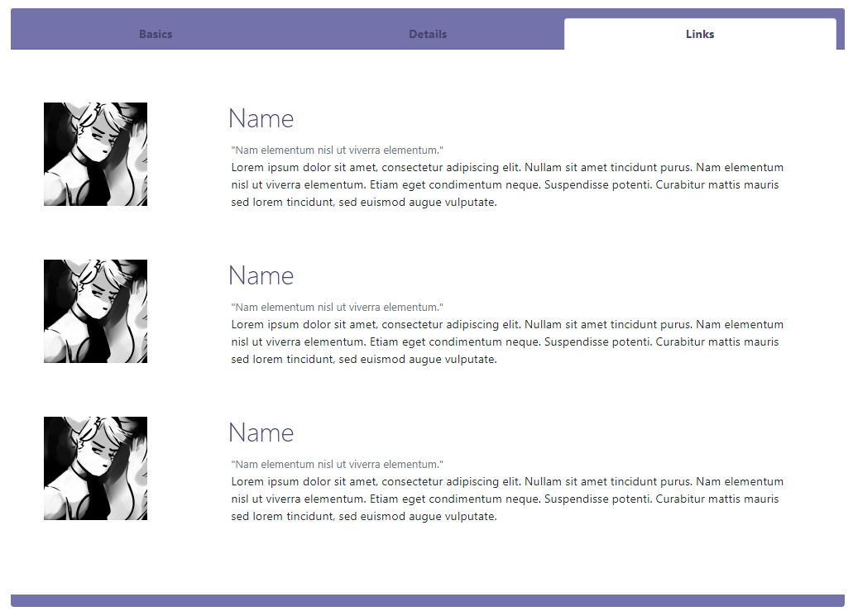Click the first character thumbnail image
Image resolution: width=853 pixels, height=616 pixels.
[x=95, y=154]
